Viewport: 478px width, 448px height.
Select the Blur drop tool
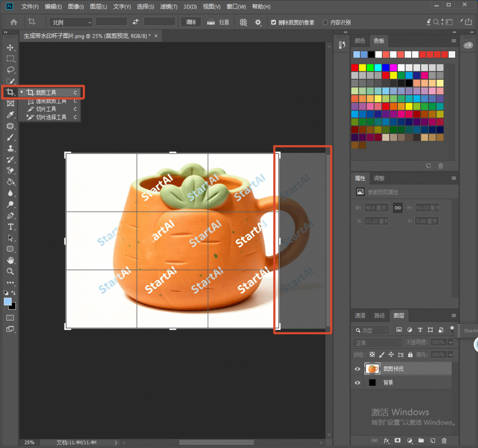10,193
